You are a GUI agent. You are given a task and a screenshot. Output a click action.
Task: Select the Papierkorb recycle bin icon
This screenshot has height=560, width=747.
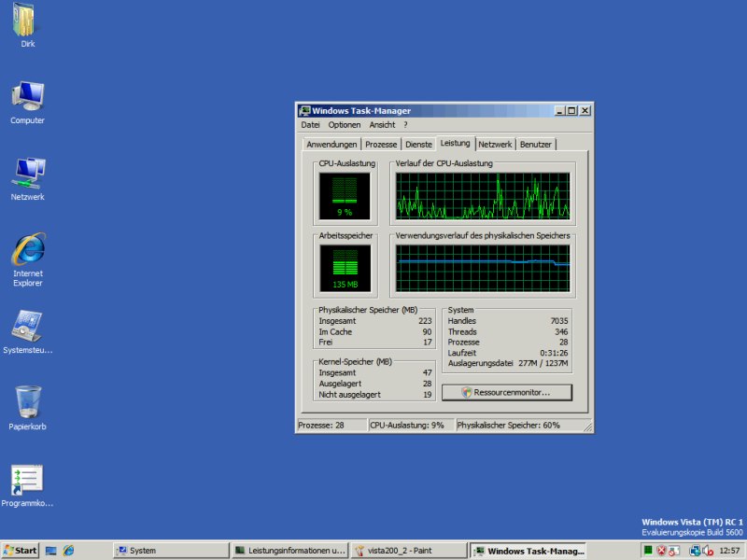[x=27, y=406]
